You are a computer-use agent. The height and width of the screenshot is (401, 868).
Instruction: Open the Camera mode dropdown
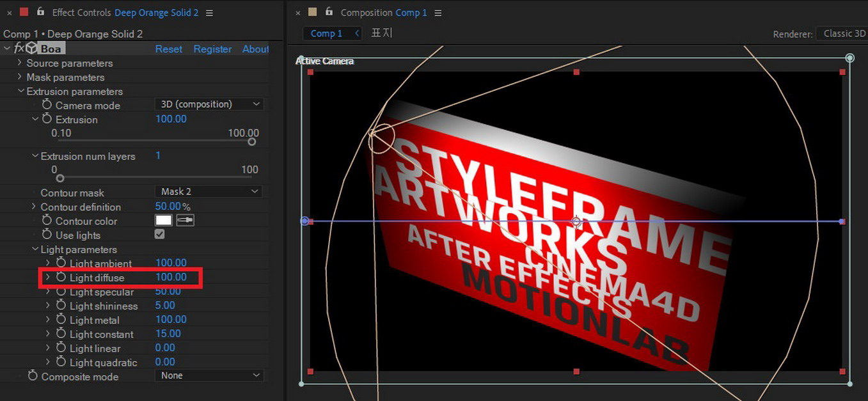click(x=209, y=104)
